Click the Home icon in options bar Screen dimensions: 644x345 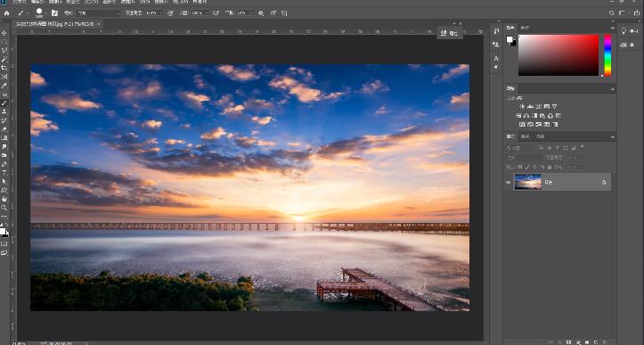6,13
